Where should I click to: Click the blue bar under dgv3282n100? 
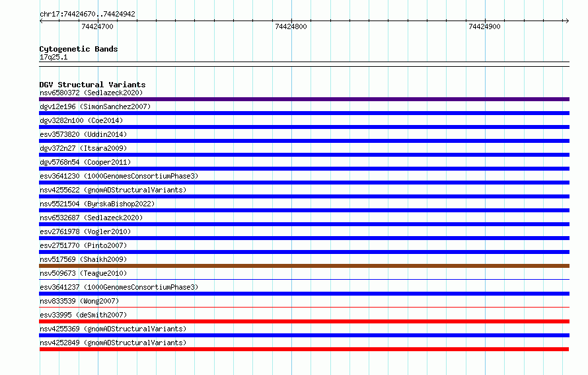click(304, 127)
